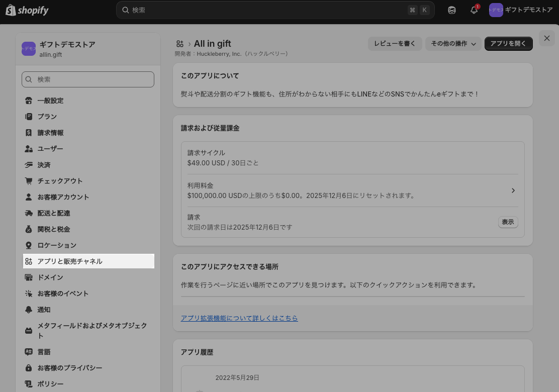Click 表示 button for next billing

point(508,222)
